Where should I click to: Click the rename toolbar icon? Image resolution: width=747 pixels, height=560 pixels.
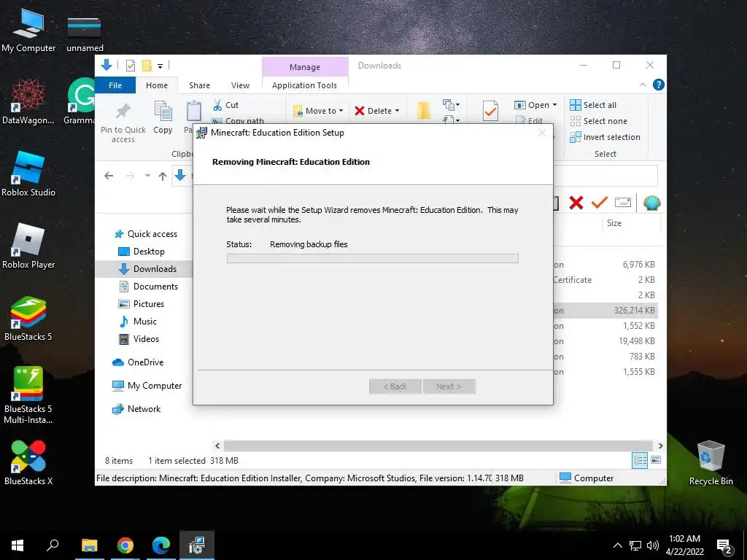623,203
